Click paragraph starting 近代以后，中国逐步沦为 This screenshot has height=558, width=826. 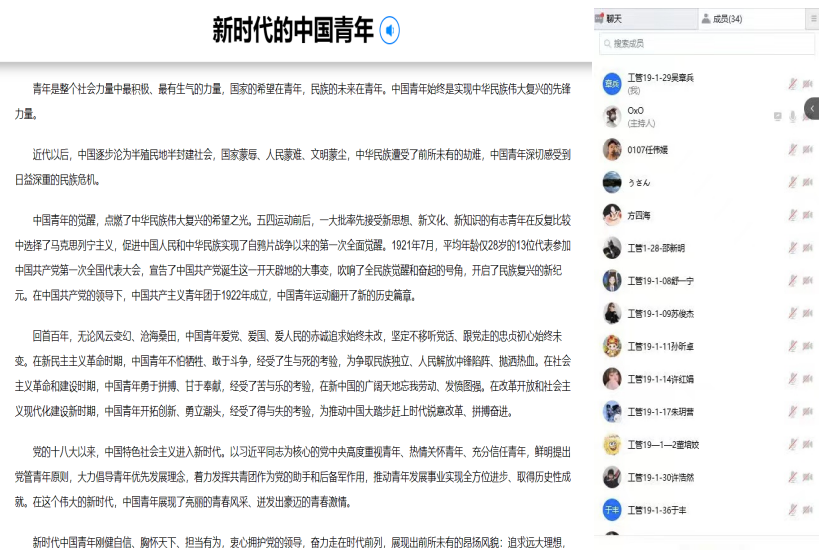[x=293, y=167]
